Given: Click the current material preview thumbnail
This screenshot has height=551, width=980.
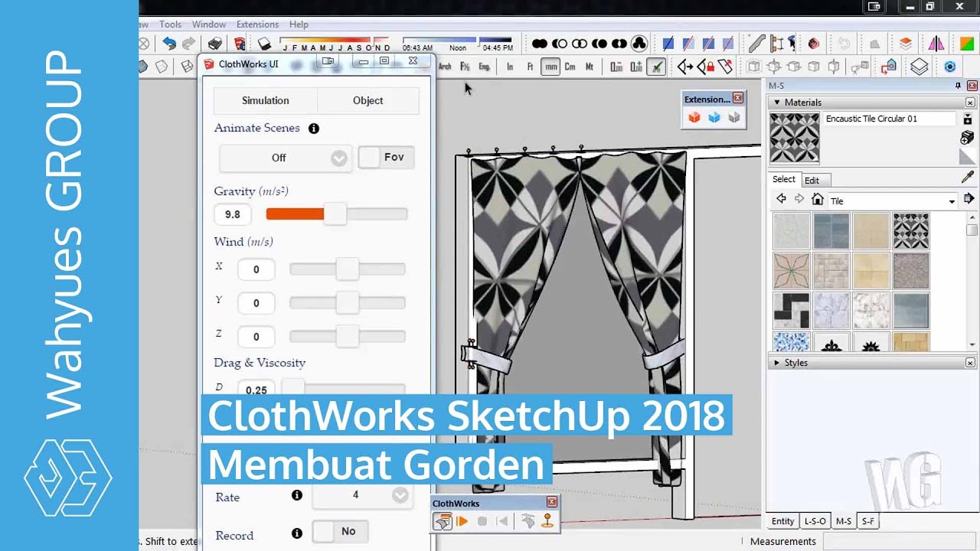Looking at the screenshot, I should [x=794, y=138].
